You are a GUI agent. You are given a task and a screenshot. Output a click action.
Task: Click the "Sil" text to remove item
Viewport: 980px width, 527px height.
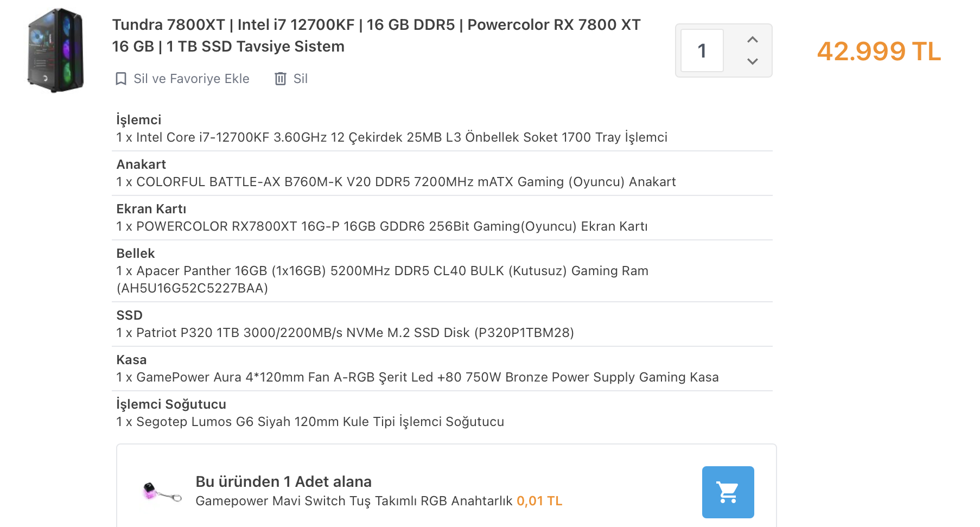(x=301, y=79)
